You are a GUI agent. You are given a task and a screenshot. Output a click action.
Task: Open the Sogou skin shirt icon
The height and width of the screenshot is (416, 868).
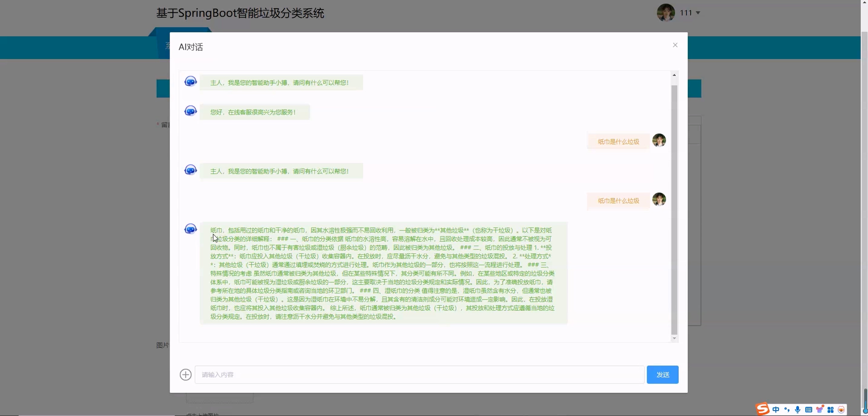pos(820,410)
